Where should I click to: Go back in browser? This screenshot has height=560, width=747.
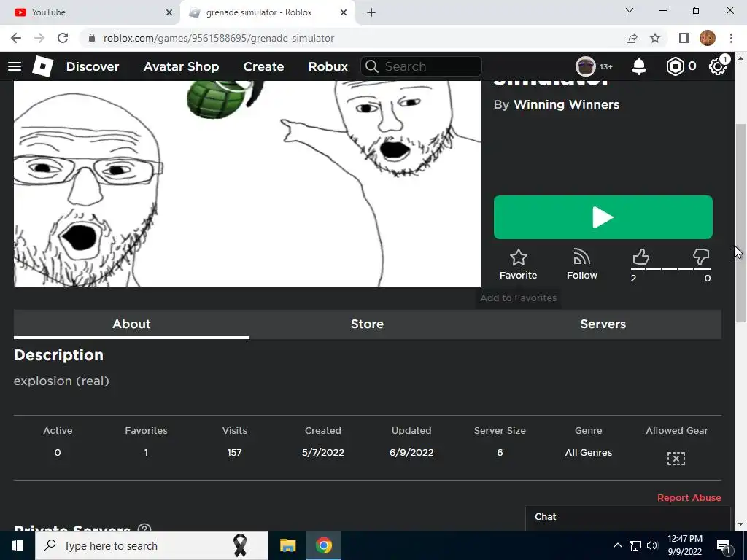[x=16, y=38]
